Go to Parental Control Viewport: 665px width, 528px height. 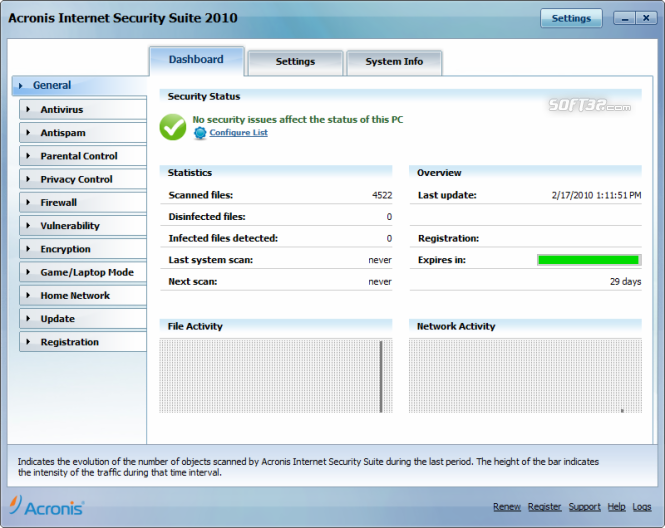pyautogui.click(x=83, y=156)
